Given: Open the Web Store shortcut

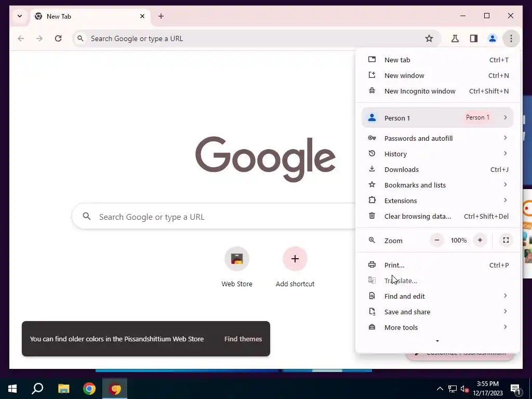Looking at the screenshot, I should coord(237,267).
